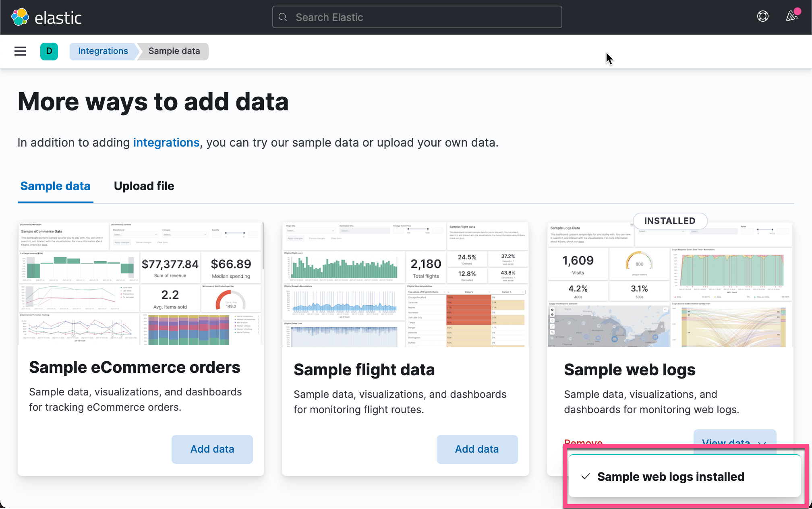
Task: Open the help icon in the header
Action: (x=762, y=17)
